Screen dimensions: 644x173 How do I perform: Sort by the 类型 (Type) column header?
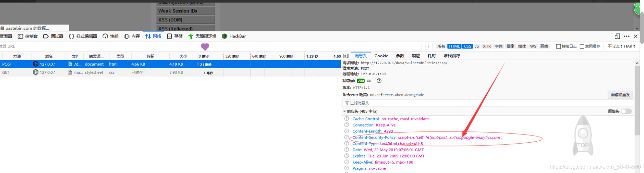120,56
